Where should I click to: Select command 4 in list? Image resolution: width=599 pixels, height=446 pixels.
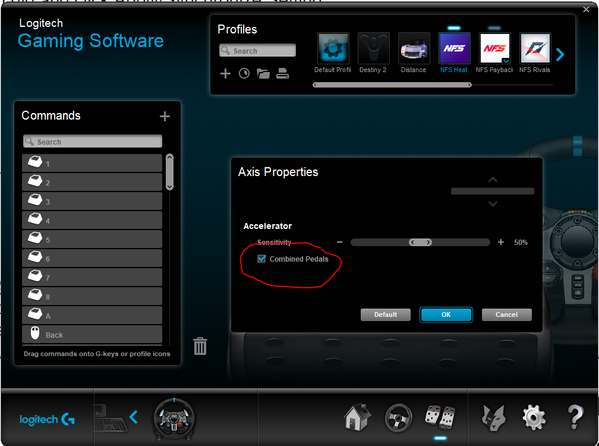click(92, 220)
